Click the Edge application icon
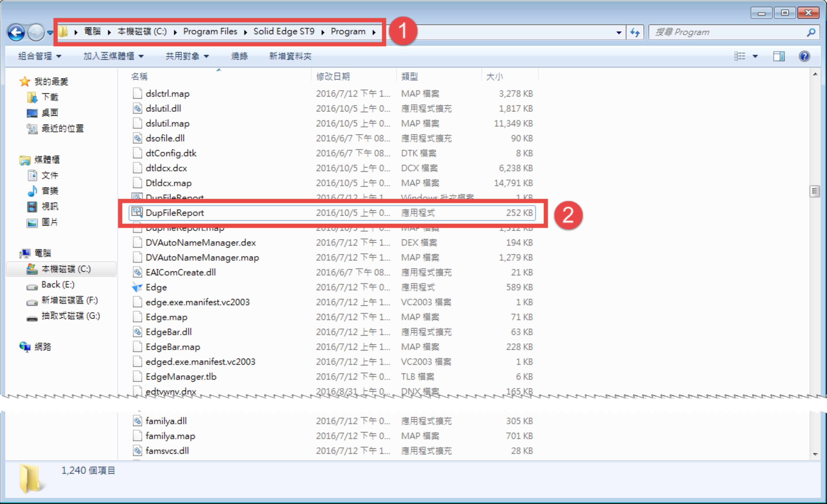 coord(137,287)
